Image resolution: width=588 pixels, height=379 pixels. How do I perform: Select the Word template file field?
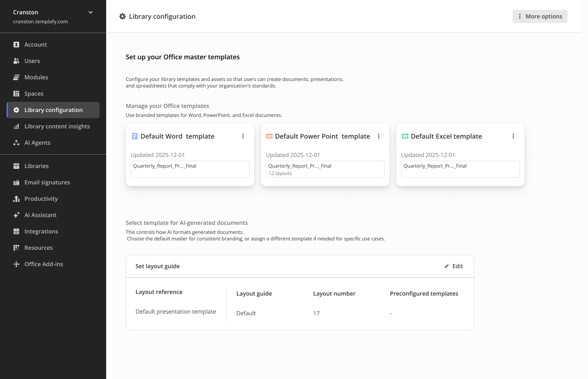(x=190, y=169)
